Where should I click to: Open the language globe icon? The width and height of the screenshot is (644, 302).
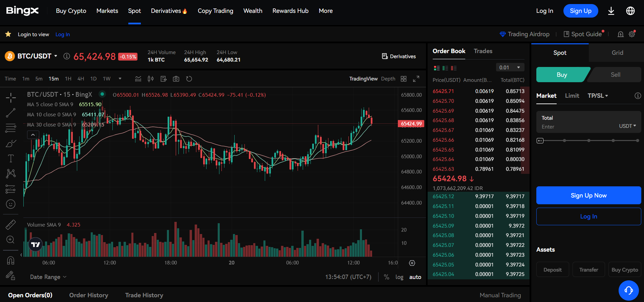630,11
